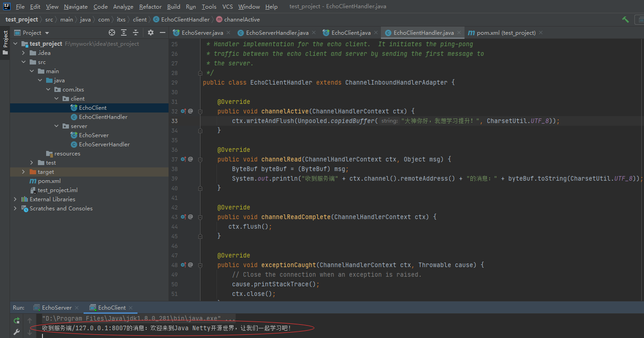Open the Navigate menu
644x338 pixels.
tap(76, 7)
